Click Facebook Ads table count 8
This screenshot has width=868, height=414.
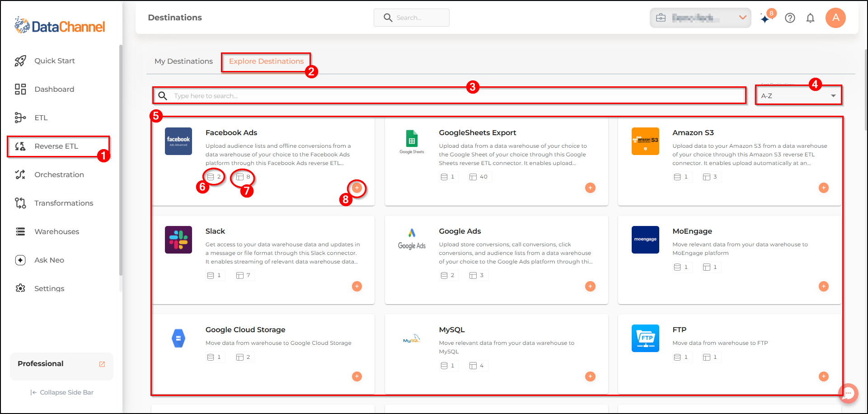tap(243, 177)
